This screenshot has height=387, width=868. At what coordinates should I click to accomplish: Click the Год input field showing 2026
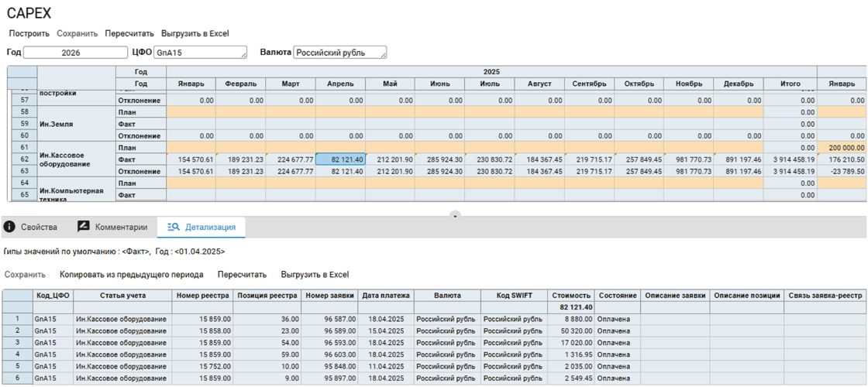(75, 53)
